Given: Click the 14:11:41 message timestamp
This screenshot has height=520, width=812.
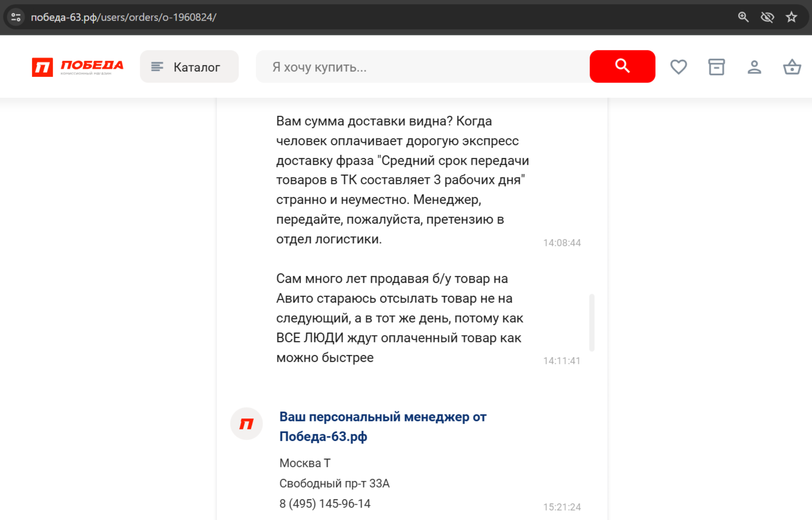Looking at the screenshot, I should tap(562, 361).
